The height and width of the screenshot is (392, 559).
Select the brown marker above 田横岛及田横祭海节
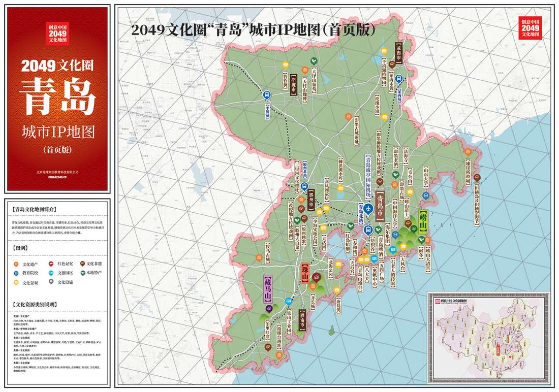477,178
